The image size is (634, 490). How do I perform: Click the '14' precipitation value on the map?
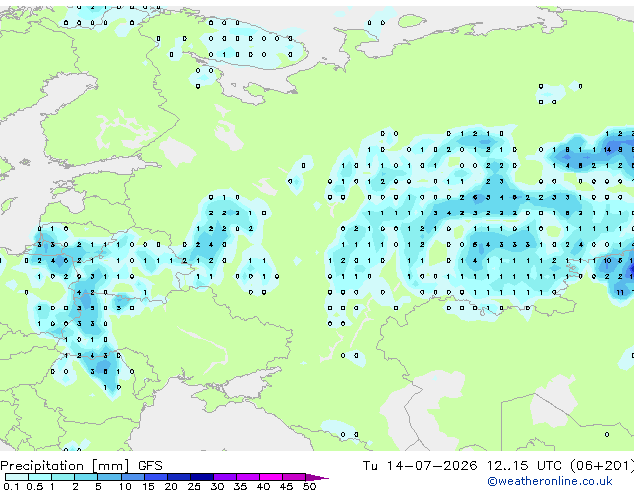[607, 150]
